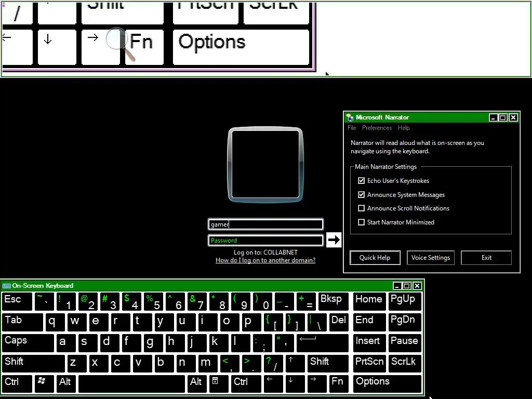Click the plus equals key
The image size is (532, 399).
pos(305,301)
